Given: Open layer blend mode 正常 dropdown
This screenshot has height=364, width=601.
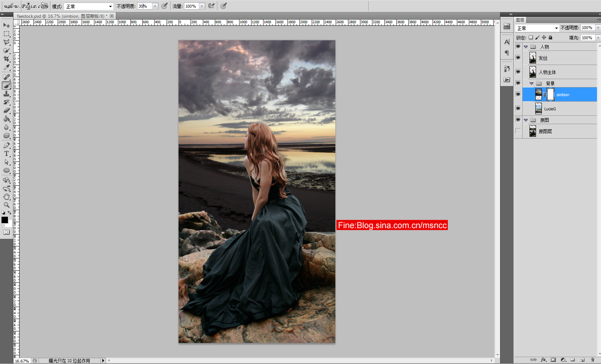Looking at the screenshot, I should point(537,28).
